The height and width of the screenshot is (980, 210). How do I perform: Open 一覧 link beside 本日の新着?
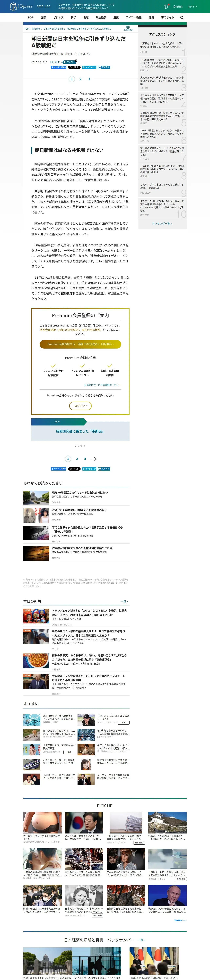coord(124,601)
